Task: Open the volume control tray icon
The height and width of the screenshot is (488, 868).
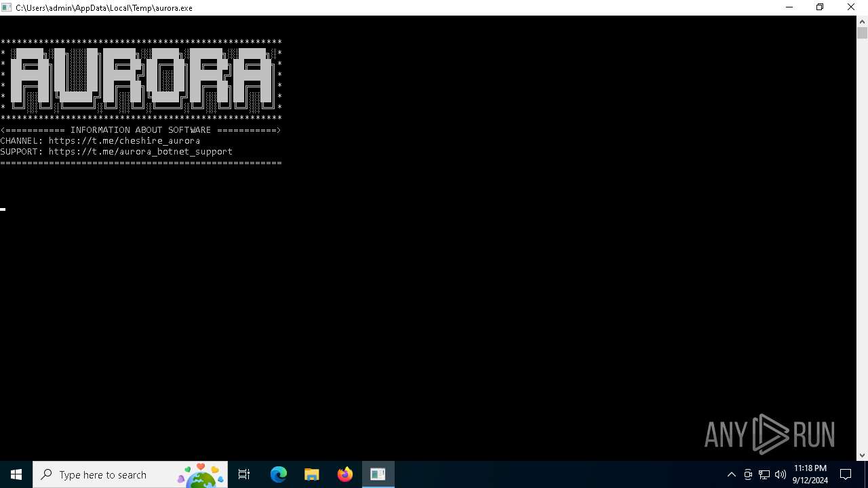Action: (x=781, y=474)
